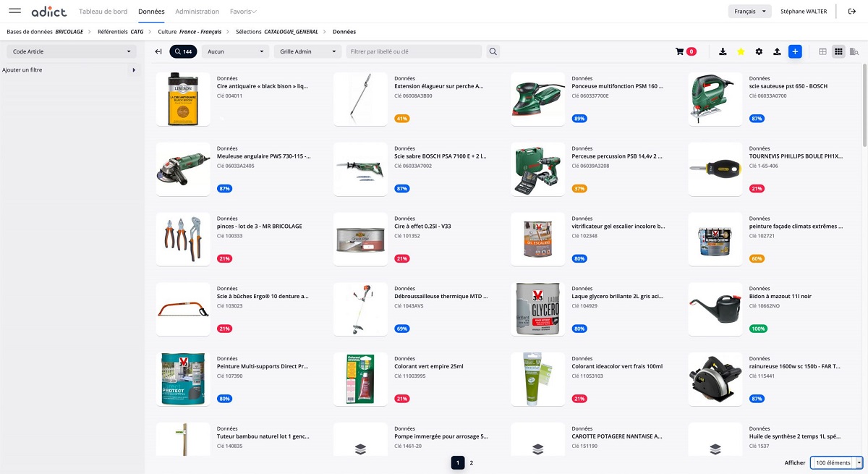The height and width of the screenshot is (474, 868).
Task: Switch to document preview view
Action: pos(854,51)
